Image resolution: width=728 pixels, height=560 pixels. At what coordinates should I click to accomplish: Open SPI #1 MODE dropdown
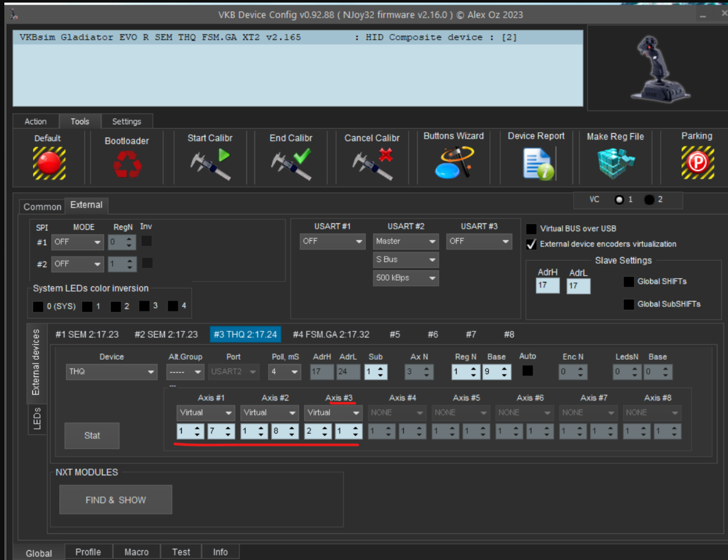[78, 242]
